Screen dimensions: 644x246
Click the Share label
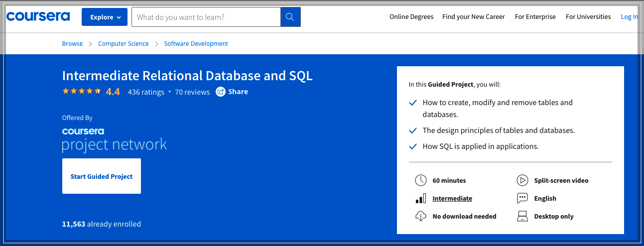point(238,92)
